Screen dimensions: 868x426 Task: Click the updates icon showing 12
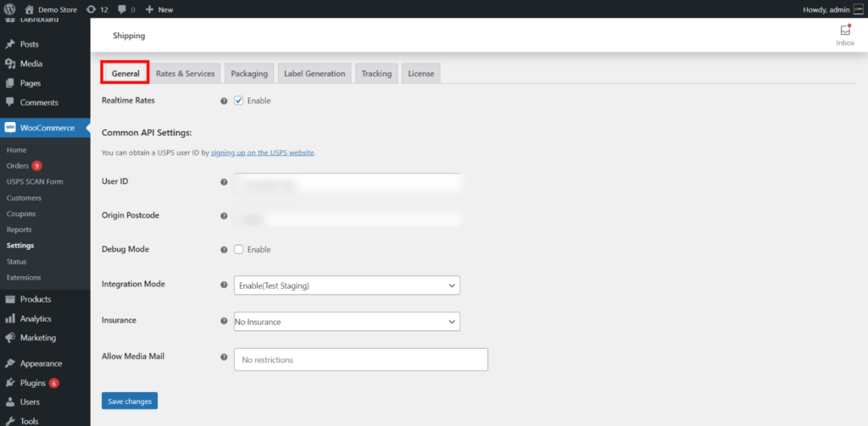point(93,9)
